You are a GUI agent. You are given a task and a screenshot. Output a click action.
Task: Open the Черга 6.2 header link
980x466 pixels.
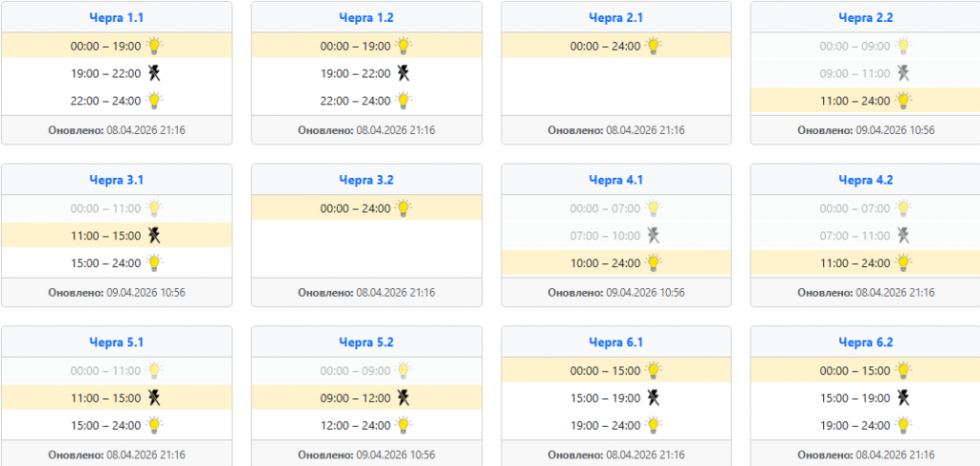click(x=865, y=342)
